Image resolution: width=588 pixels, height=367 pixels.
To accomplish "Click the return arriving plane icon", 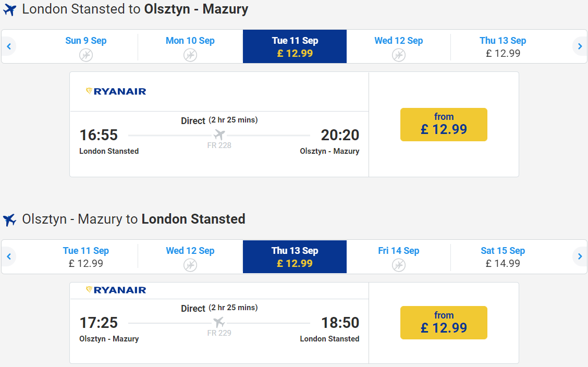I will [x=10, y=219].
